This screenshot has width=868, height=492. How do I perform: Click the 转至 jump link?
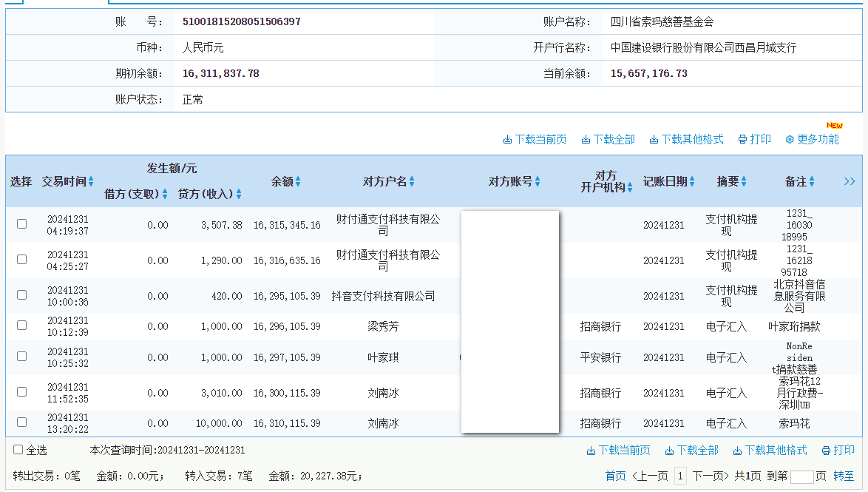[x=844, y=476]
